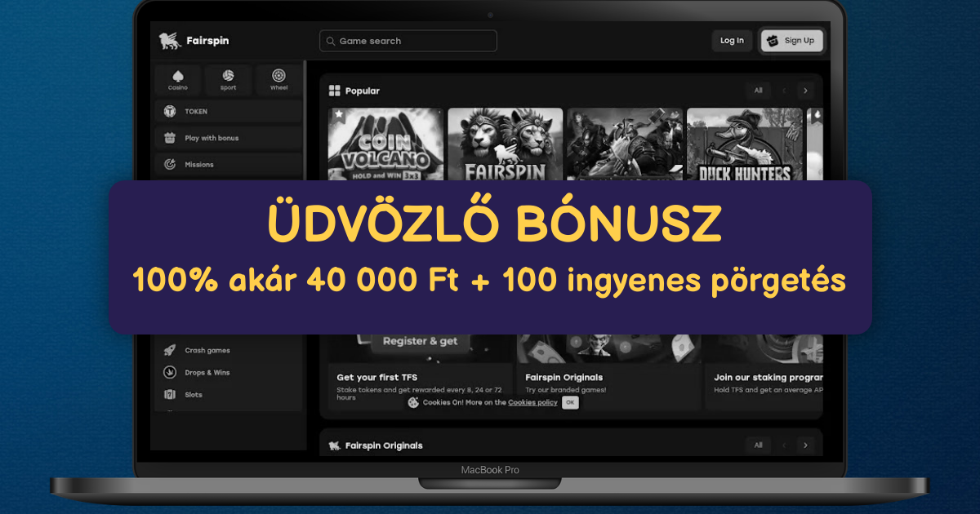Open the Cookies policy link

pyautogui.click(x=532, y=402)
